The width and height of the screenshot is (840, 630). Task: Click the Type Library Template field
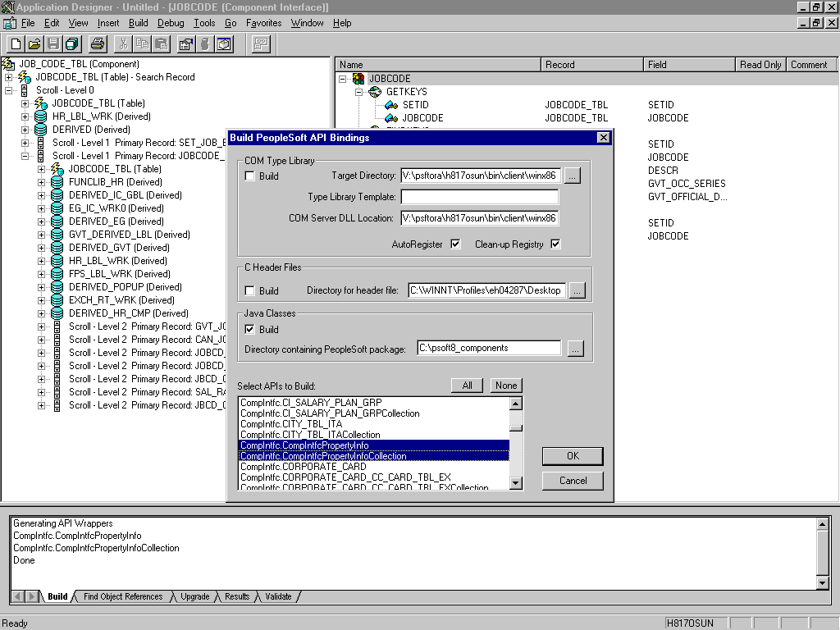coord(479,197)
